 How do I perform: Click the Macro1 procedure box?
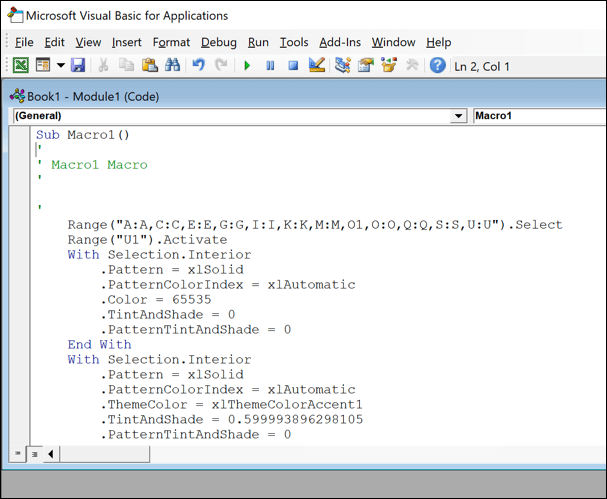(x=540, y=116)
